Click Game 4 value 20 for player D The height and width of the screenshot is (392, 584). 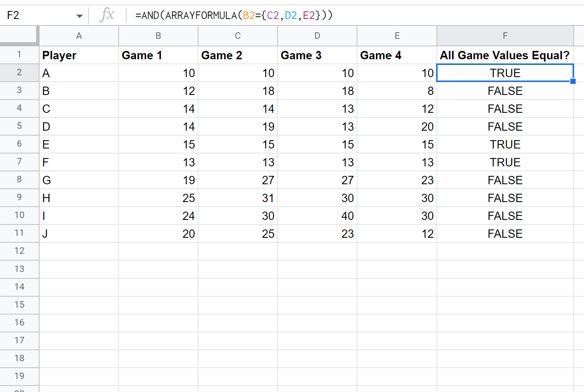(397, 126)
